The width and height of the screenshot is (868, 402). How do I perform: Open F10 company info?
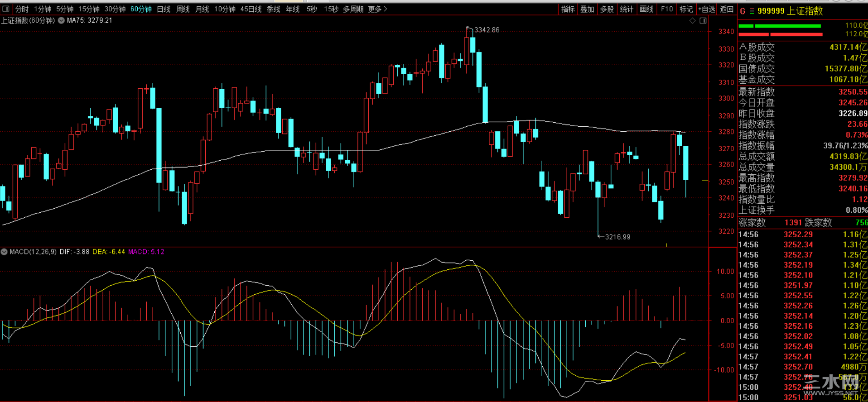(667, 9)
